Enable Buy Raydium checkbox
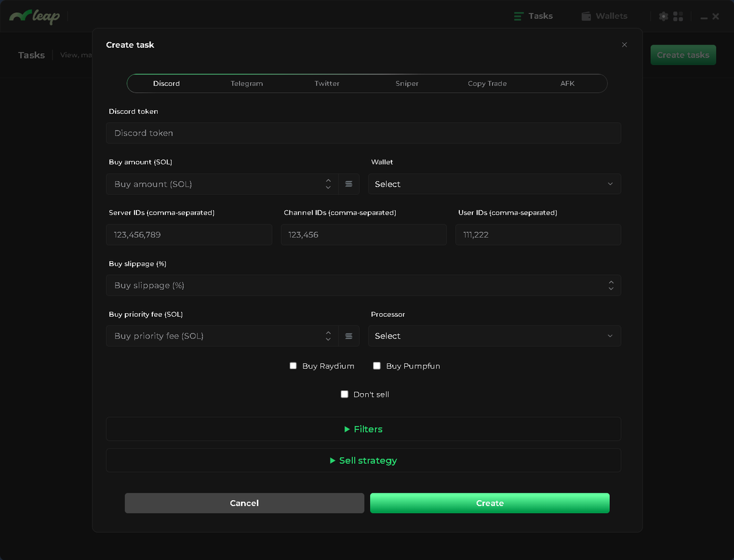The image size is (734, 560). [x=293, y=366]
